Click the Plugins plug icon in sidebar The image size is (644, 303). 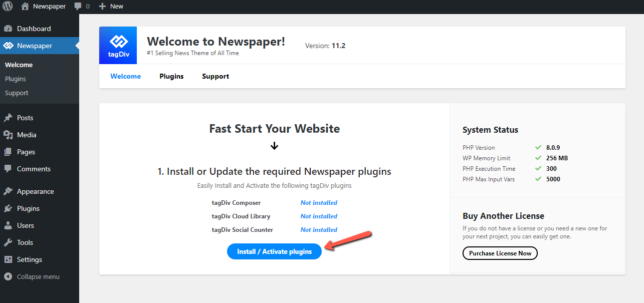(x=8, y=208)
